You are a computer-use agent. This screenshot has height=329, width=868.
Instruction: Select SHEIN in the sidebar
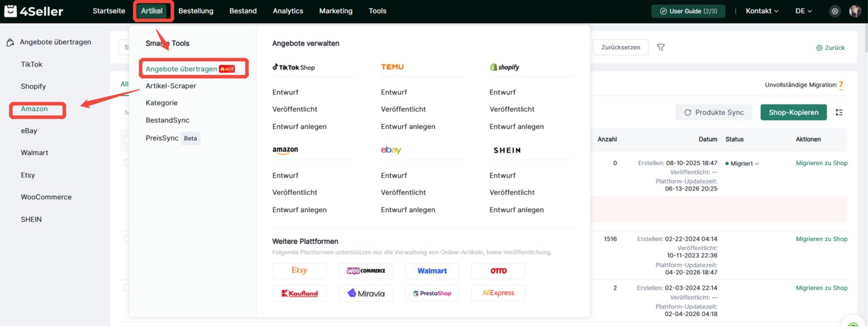[31, 219]
